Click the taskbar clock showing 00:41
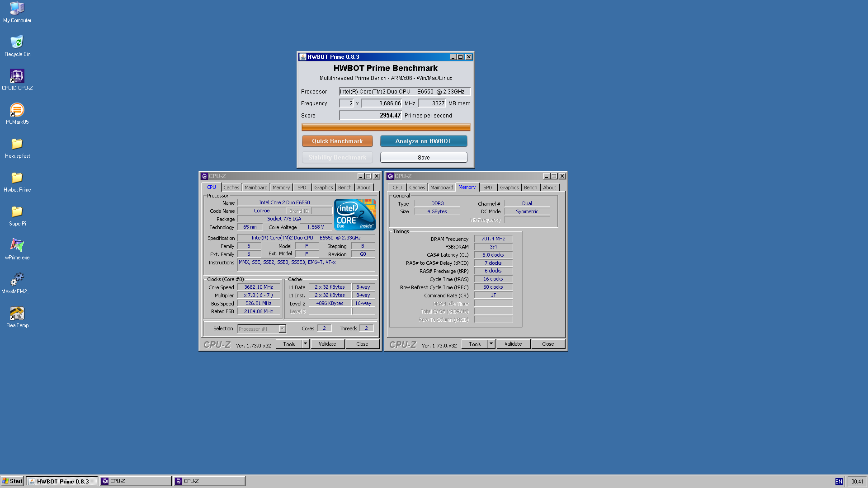Screen dimensions: 868x488 (857, 482)
